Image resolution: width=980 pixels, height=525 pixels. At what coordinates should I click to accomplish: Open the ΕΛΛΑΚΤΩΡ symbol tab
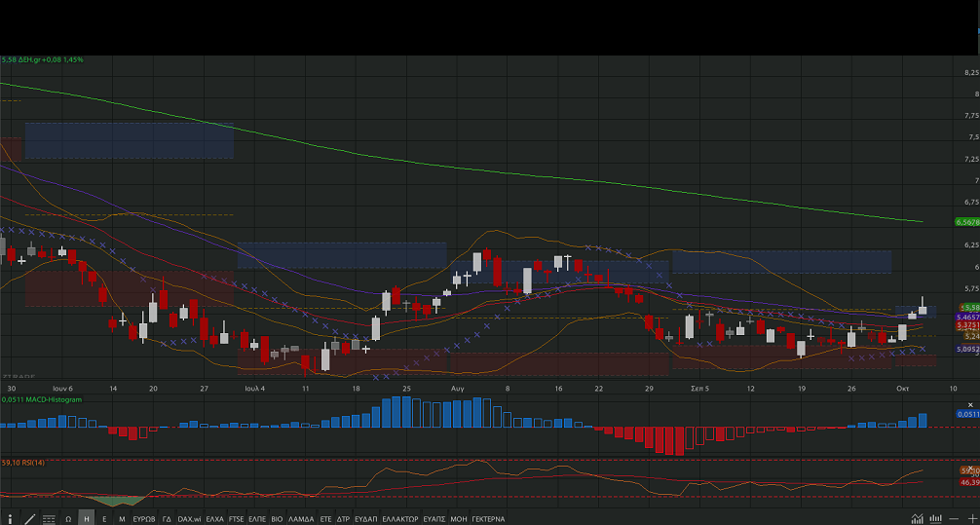[x=400, y=519]
